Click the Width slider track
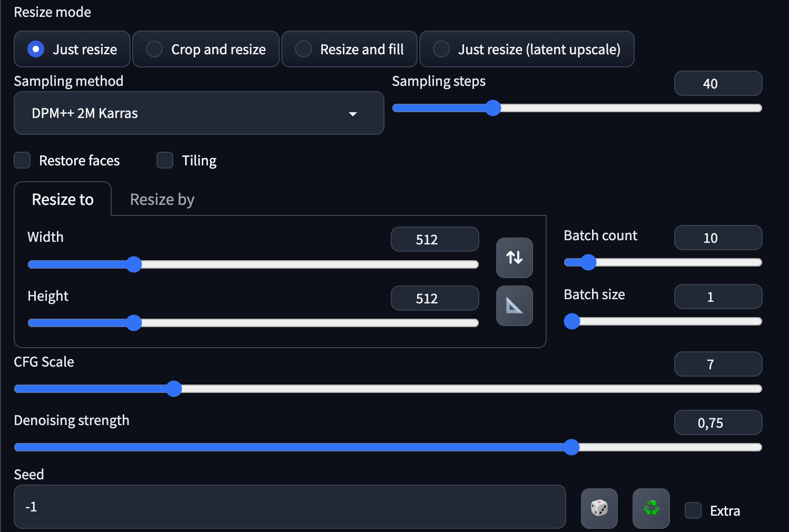Viewport: 789px width, 532px height. pos(253,264)
